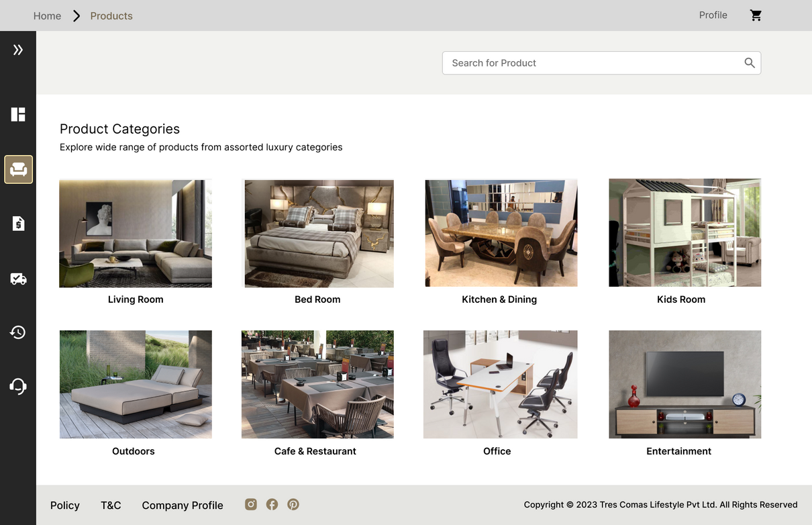The height and width of the screenshot is (525, 812).
Task: Open the Pinterest icon in footer
Action: pos(293,504)
